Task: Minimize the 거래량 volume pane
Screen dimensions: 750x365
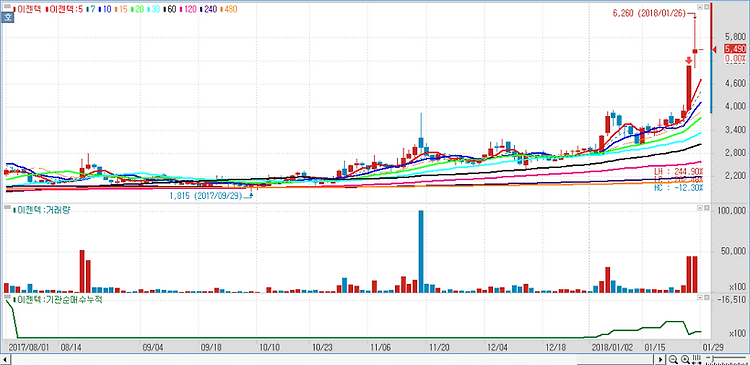Action: [700, 209]
